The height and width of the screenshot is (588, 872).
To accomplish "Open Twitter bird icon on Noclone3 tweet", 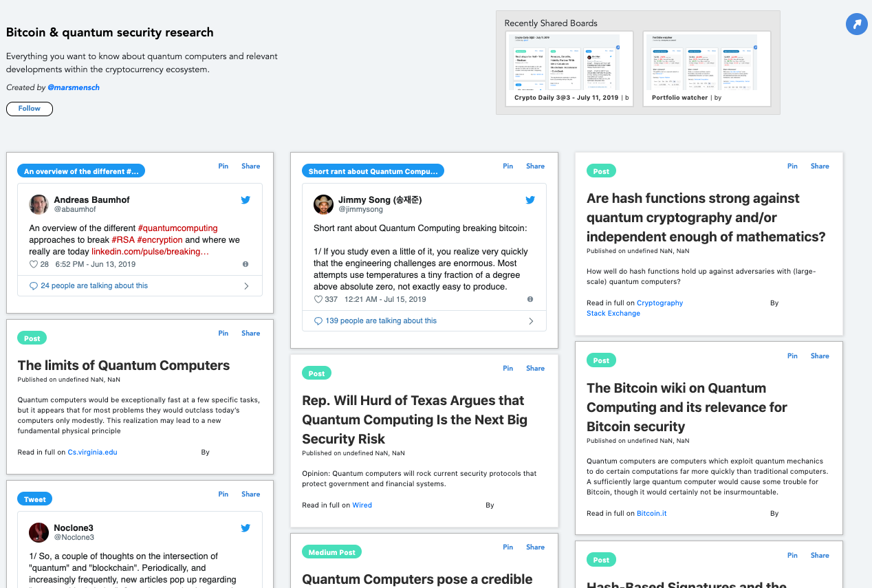I will 246,528.
